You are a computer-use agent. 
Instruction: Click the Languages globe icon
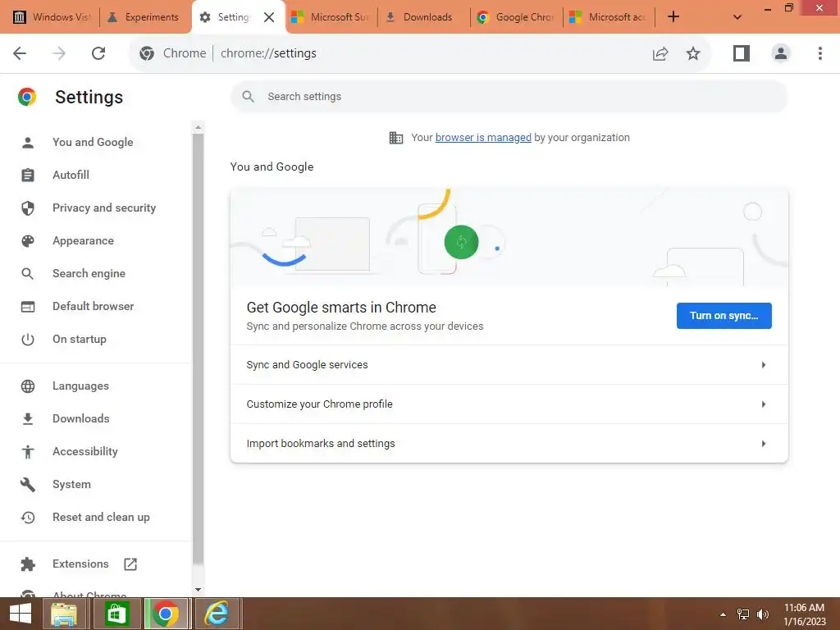(x=28, y=386)
